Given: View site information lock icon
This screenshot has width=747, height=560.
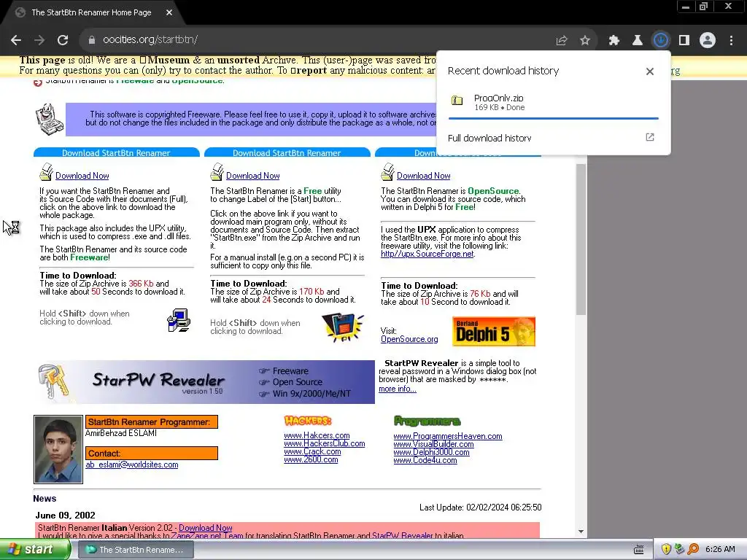Looking at the screenshot, I should (x=92, y=40).
